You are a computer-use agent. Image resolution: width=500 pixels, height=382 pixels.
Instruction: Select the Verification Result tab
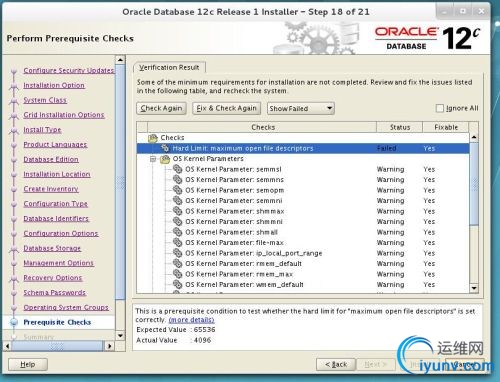click(169, 67)
